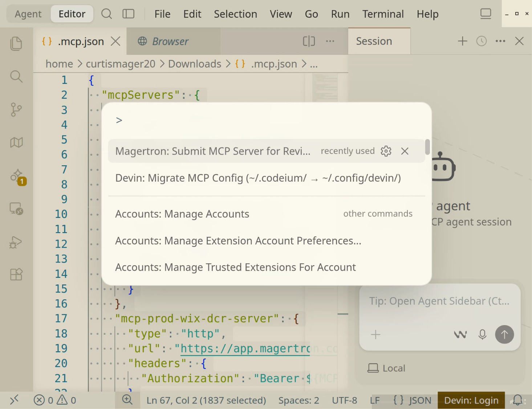Close the Session panel
Image resolution: width=532 pixels, height=409 pixels.
519,41
